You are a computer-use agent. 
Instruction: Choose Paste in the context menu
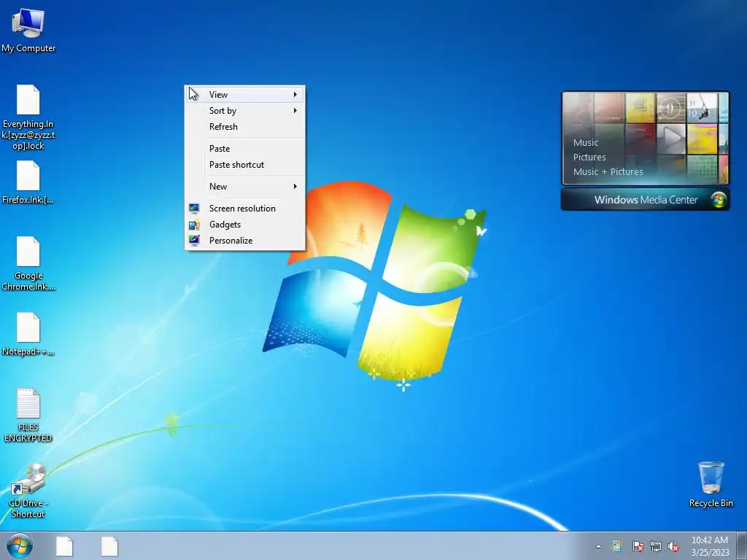point(245,149)
